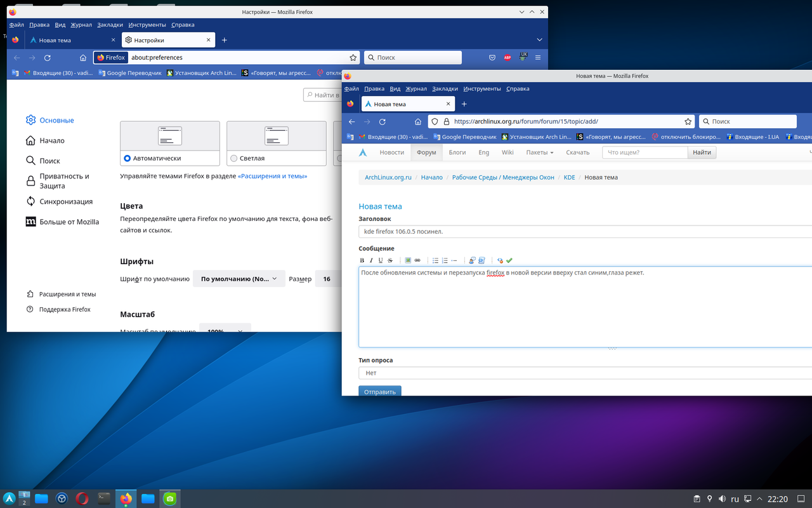This screenshot has width=812, height=508.
Task: Open Синхронизация settings section
Action: click(59, 201)
